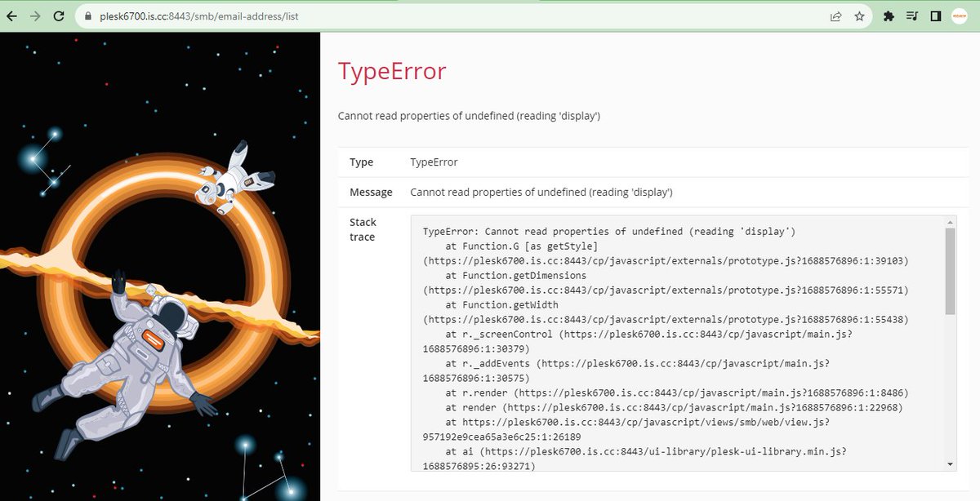980x501 pixels.
Task: Open the media control playlist icon
Action: 912,16
